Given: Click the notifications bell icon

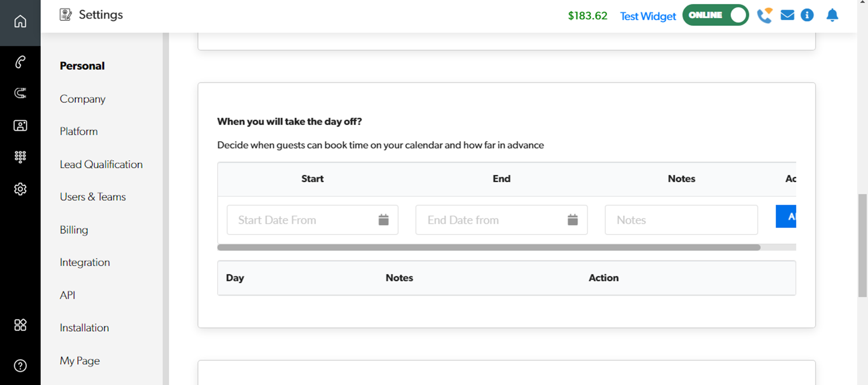Looking at the screenshot, I should (x=832, y=16).
